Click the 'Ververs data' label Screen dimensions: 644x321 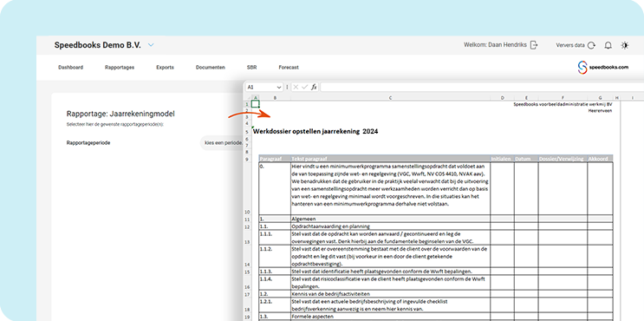tap(570, 46)
